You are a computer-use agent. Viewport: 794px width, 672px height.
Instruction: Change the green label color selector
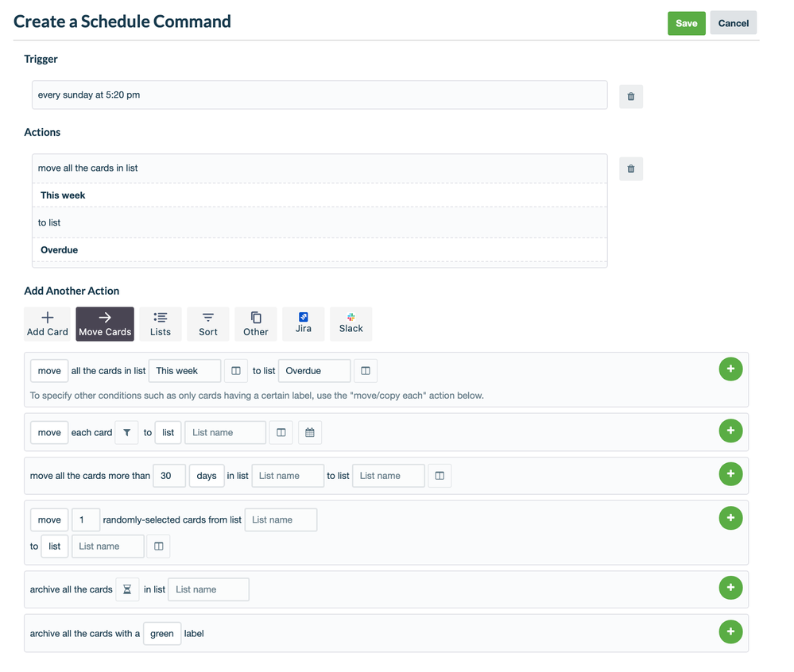[162, 634]
